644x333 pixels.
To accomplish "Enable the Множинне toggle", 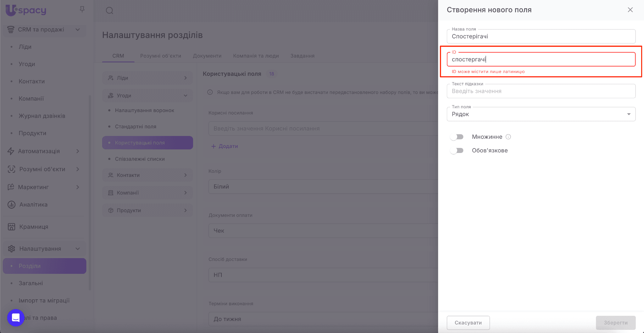I will pos(457,137).
